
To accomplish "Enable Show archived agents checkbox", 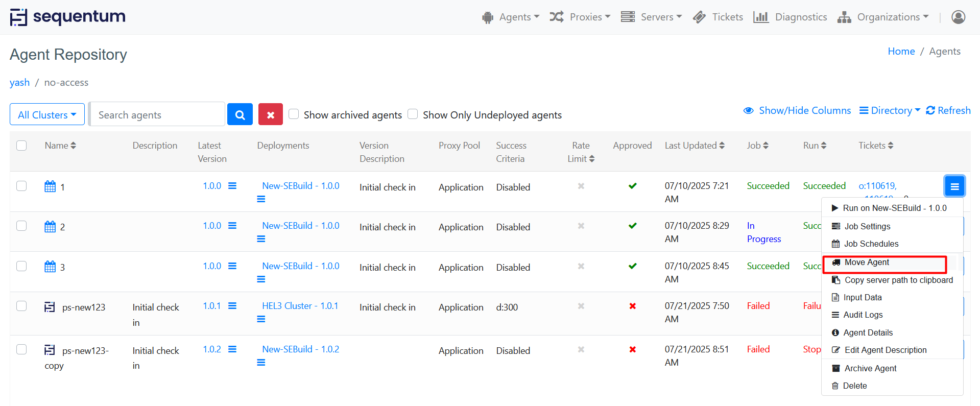I will coord(294,114).
